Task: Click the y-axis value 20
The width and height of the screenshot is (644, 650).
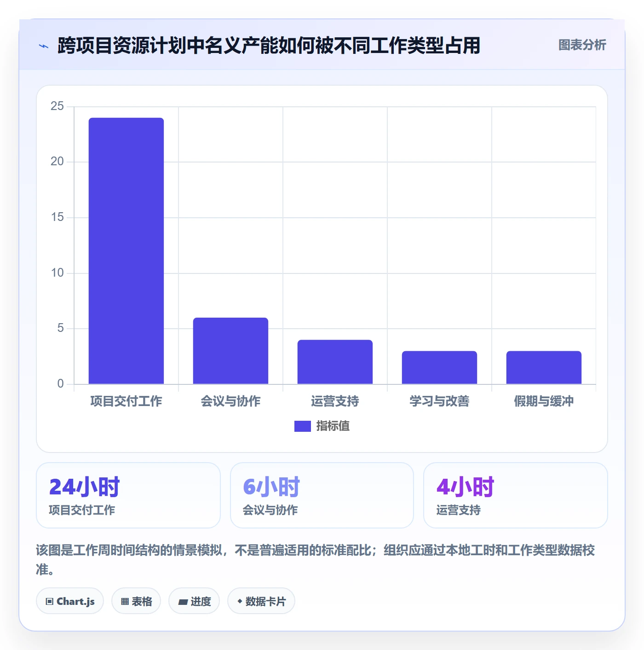Action: [x=57, y=162]
